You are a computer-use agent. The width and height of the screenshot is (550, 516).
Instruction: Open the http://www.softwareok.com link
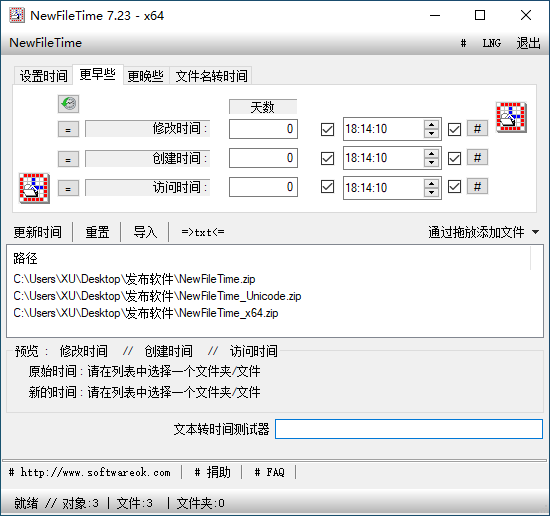(x=89, y=473)
